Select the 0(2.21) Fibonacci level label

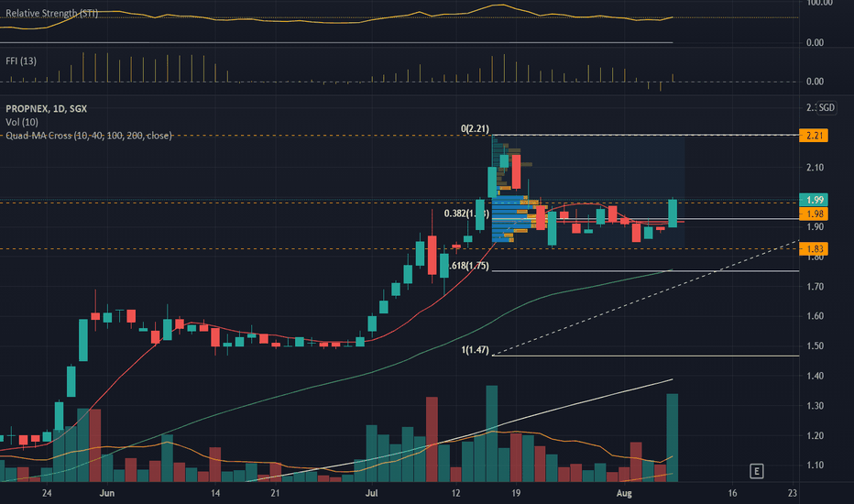(475, 128)
